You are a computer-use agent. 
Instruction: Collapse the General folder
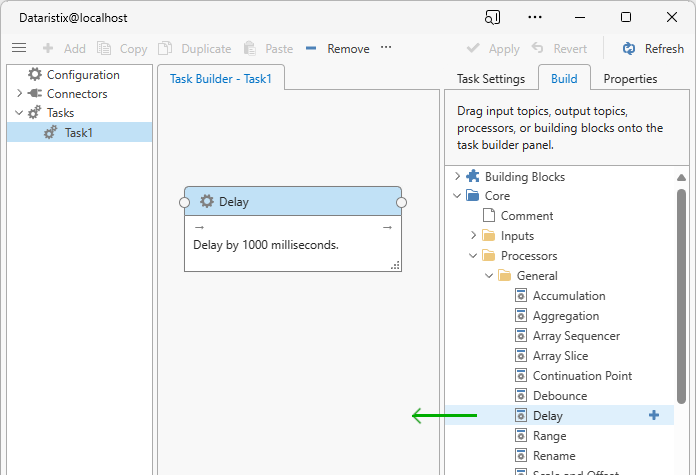click(x=489, y=275)
